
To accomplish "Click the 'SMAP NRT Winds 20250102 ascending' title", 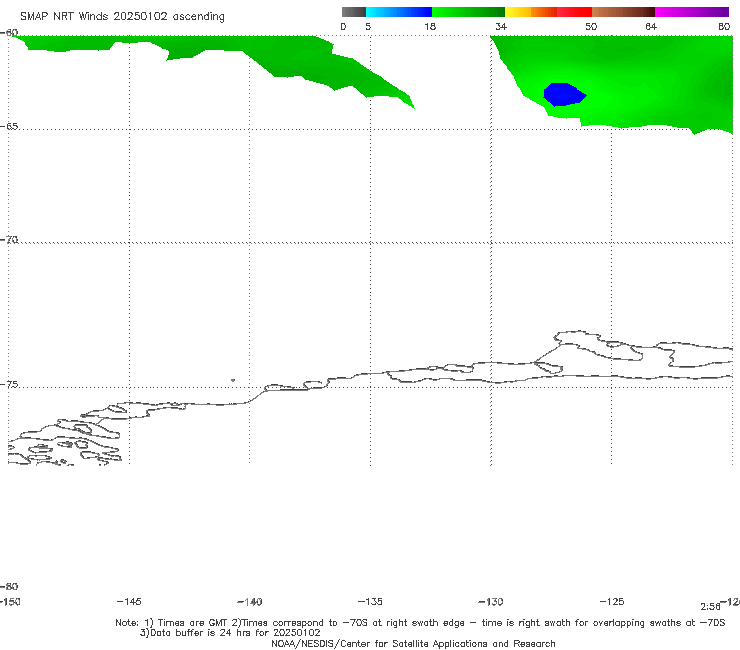I will click(x=122, y=17).
